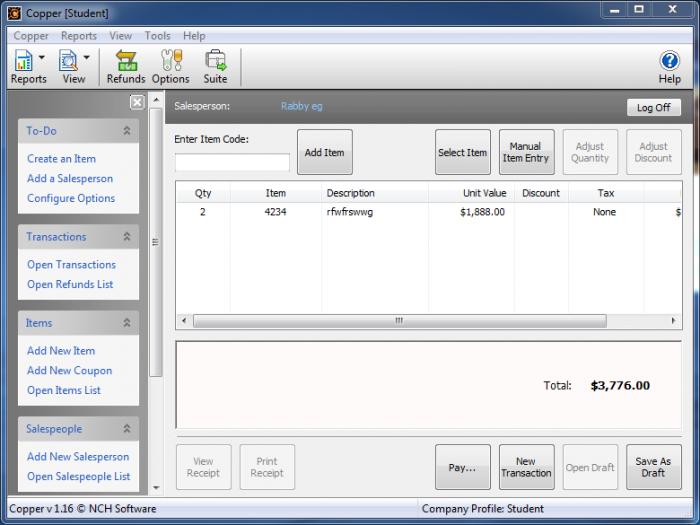Screen dimensions: 700x525
Task: Click the Adjust Quantity button
Action: (x=590, y=152)
